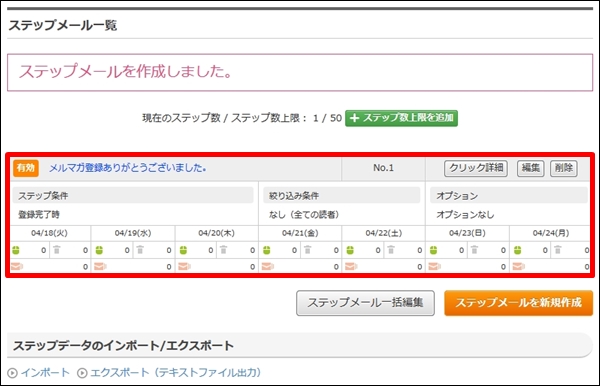Click the green mouse click icon under 04/19(水)

tap(99, 250)
